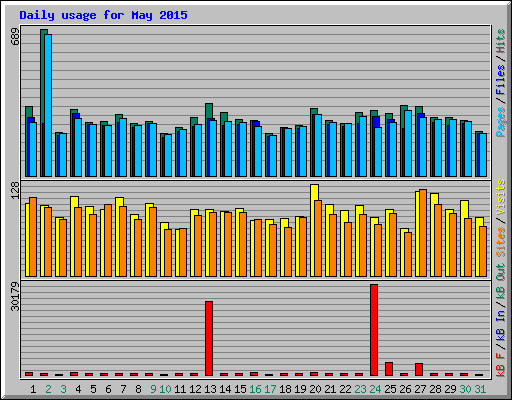Click day 8 on the x-axis
The width and height of the screenshot is (512, 400).
138,389
